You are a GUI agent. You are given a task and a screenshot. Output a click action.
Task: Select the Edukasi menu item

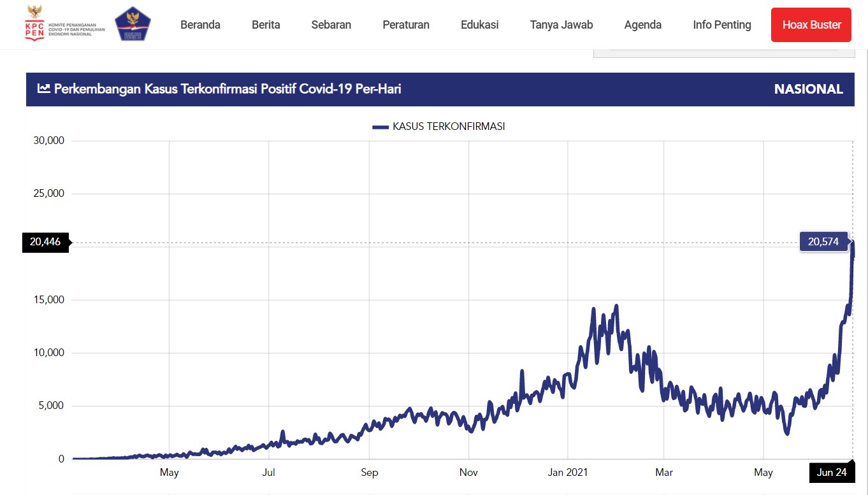(x=479, y=25)
